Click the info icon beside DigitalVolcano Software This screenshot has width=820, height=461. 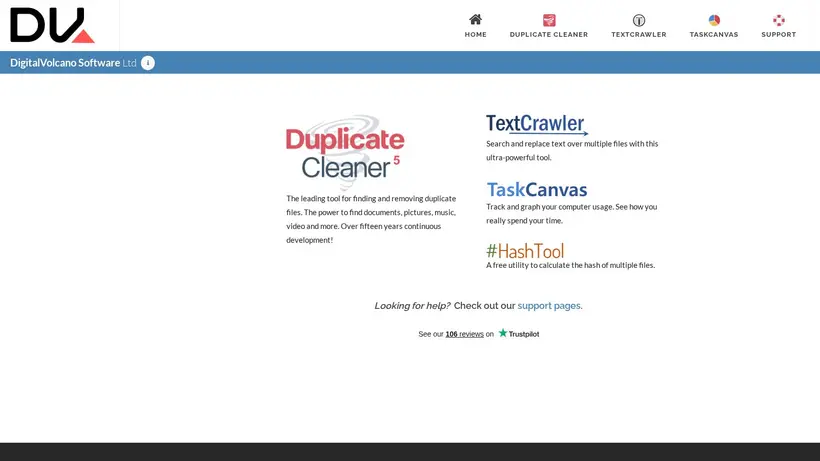(147, 63)
